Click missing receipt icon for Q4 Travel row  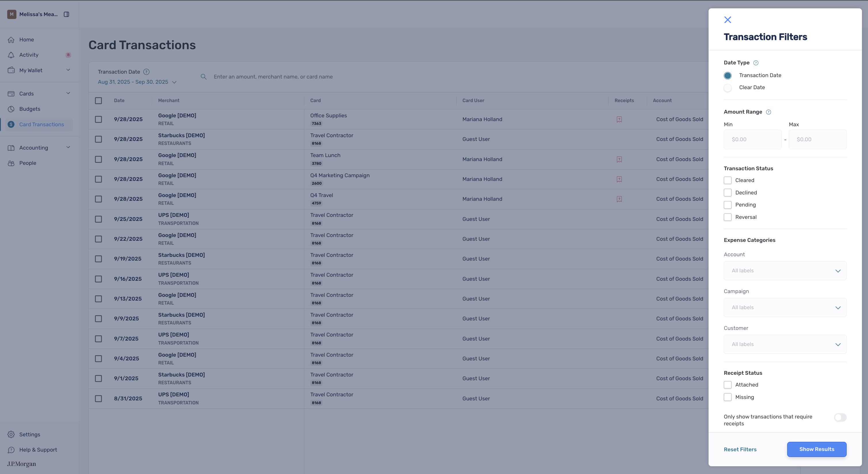coord(619,199)
